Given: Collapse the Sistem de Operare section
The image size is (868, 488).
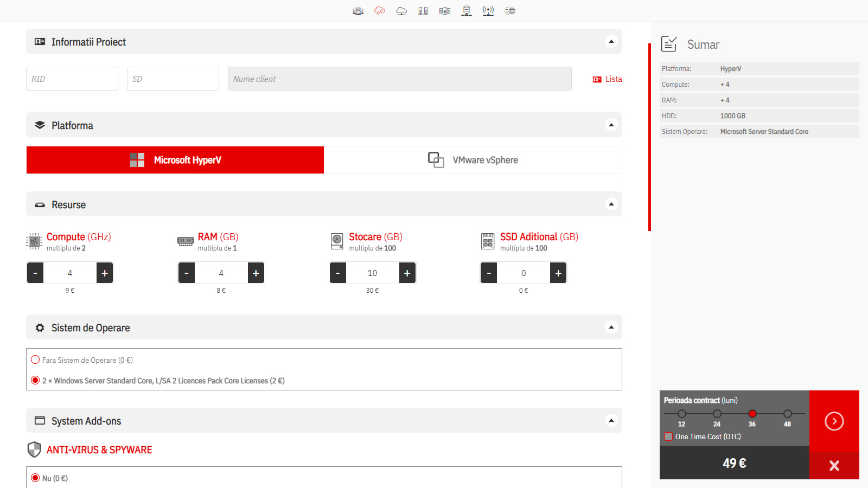Looking at the screenshot, I should pyautogui.click(x=611, y=328).
